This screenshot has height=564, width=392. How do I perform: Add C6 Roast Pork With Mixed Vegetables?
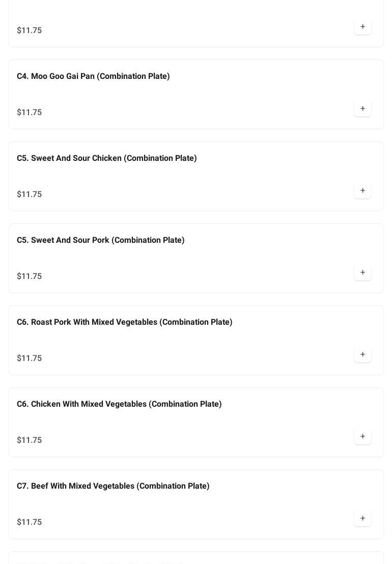tap(362, 354)
